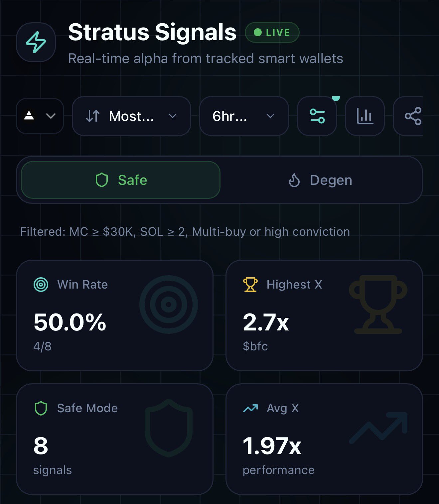Open the filter sliders settings icon
The height and width of the screenshot is (504, 439).
317,116
